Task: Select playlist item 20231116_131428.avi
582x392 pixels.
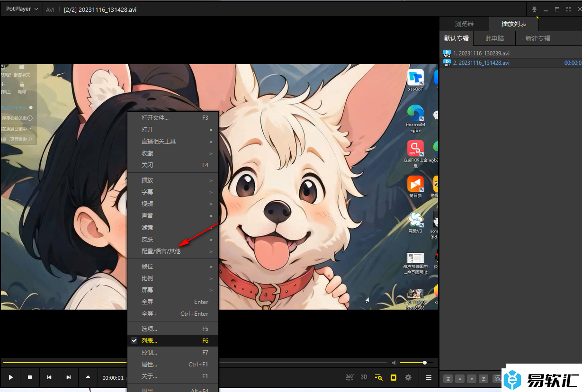Action: point(511,63)
